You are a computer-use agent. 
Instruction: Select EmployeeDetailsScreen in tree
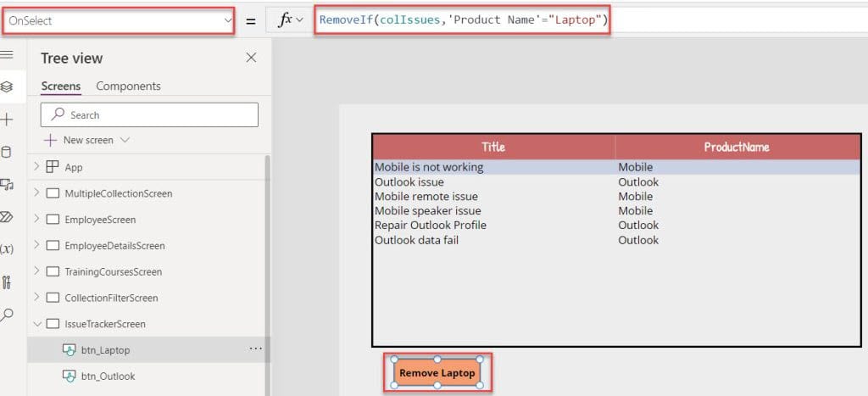[114, 245]
